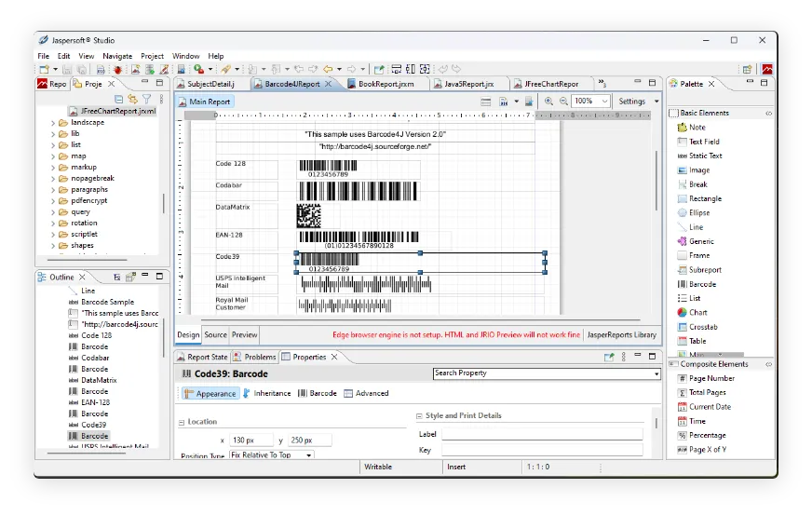
Task: Select the Crosstab palette element
Action: (697, 327)
